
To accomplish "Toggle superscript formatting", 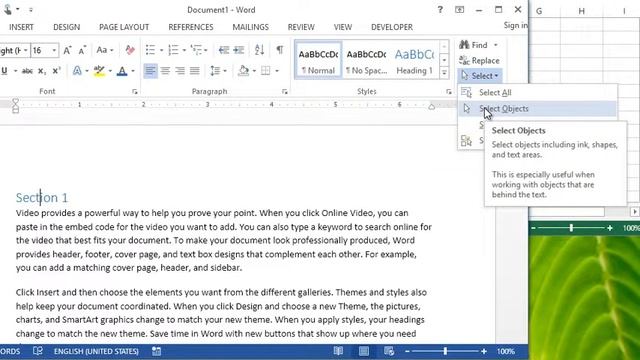I will coord(56,71).
